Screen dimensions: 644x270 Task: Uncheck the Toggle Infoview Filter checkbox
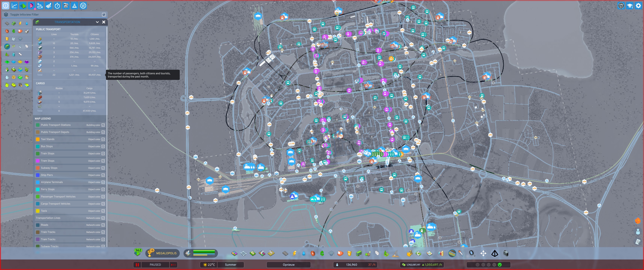[x=104, y=14]
